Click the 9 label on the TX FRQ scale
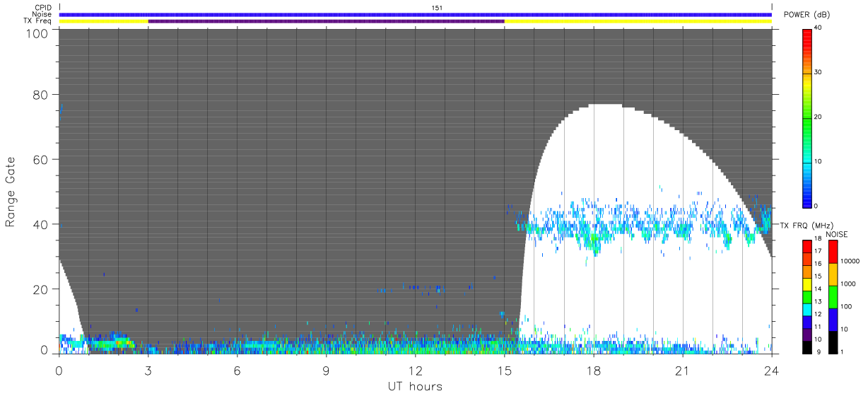The height and width of the screenshot is (401, 868). [x=819, y=350]
